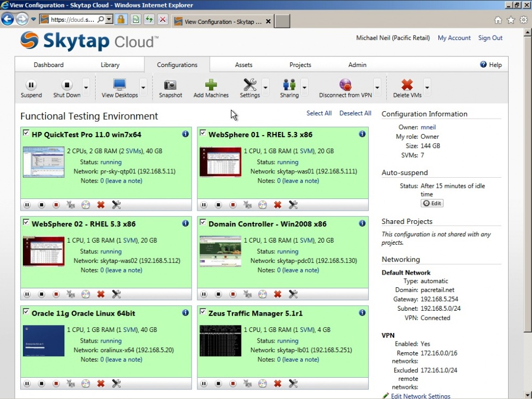The image size is (532, 399).
Task: Expand the Sharing dropdown arrow
Action: pyautogui.click(x=304, y=87)
